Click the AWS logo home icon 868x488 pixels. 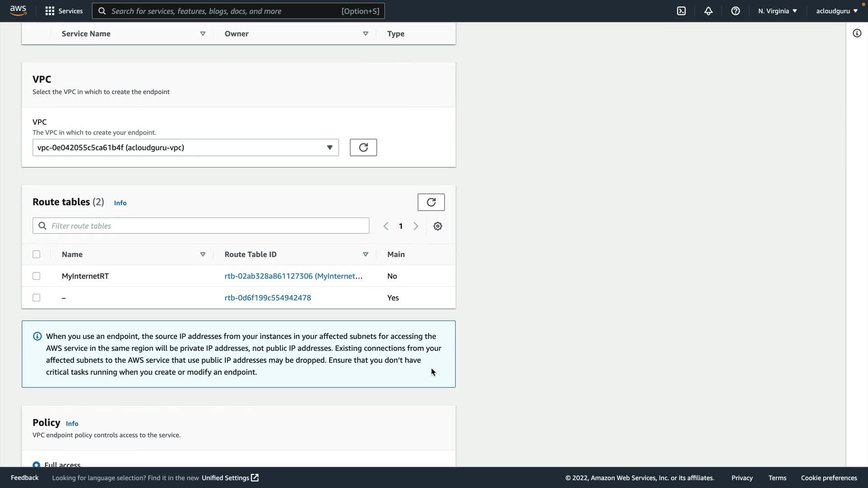pos(18,11)
